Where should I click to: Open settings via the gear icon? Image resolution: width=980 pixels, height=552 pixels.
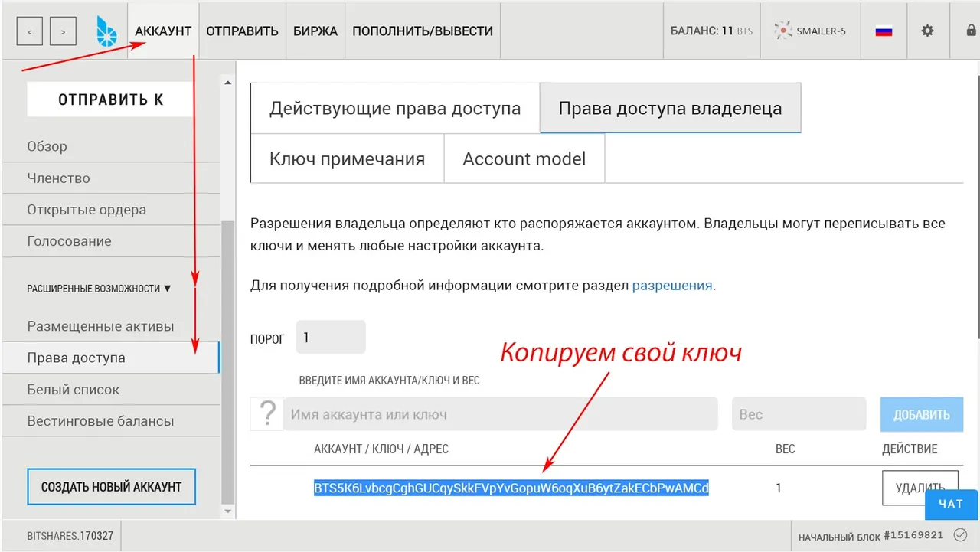click(x=927, y=31)
